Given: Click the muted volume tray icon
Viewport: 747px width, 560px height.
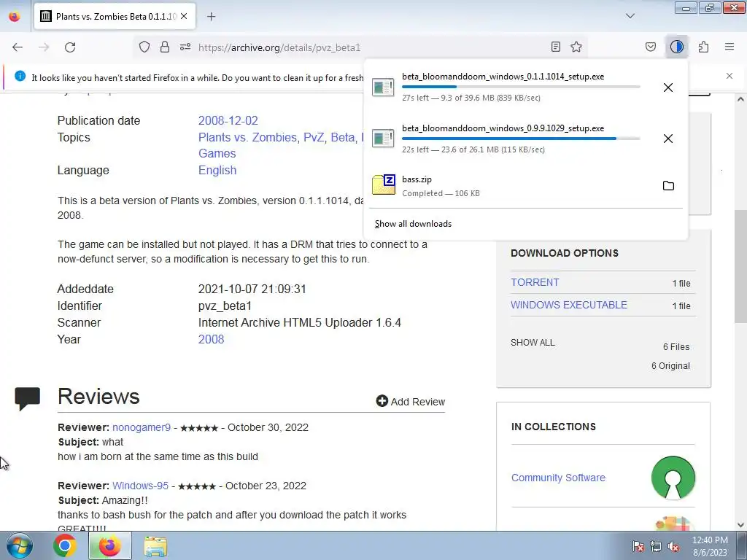Looking at the screenshot, I should pos(673,546).
